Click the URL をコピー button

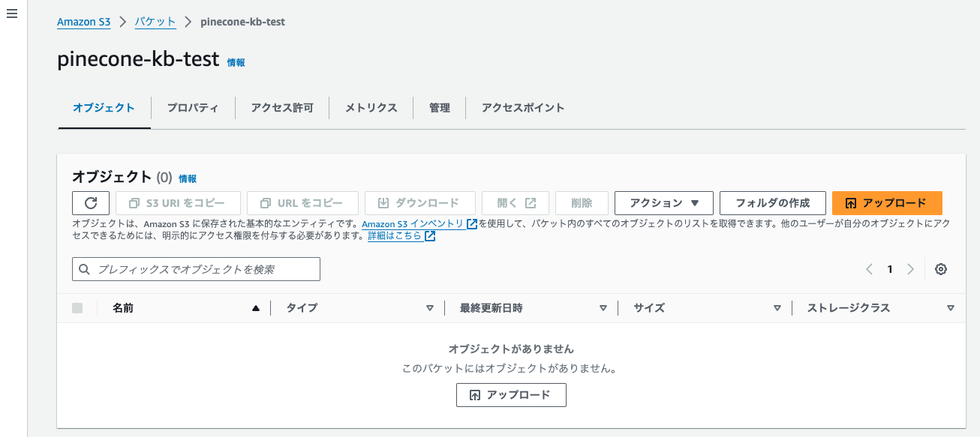302,203
